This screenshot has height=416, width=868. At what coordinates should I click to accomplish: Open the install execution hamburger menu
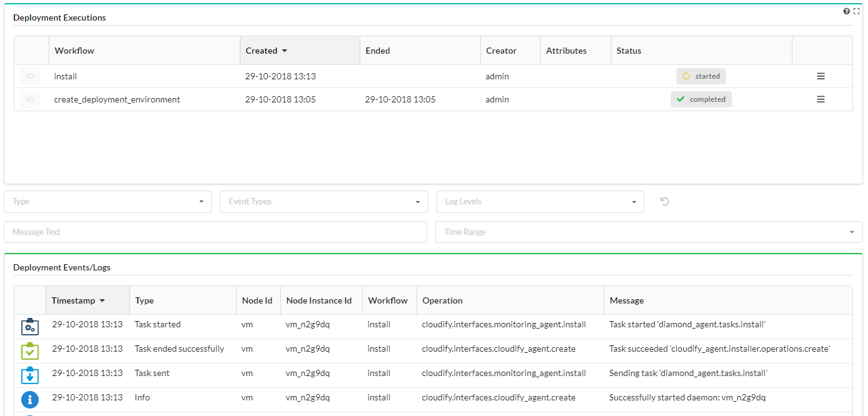(x=821, y=76)
